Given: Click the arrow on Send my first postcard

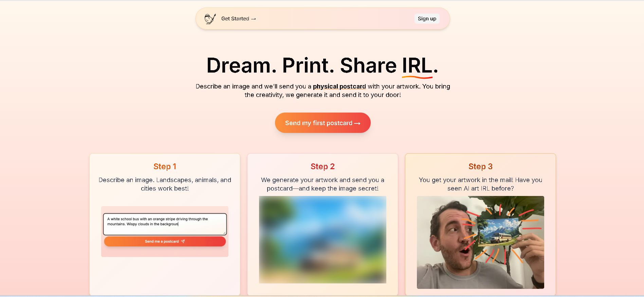Looking at the screenshot, I should tap(357, 123).
